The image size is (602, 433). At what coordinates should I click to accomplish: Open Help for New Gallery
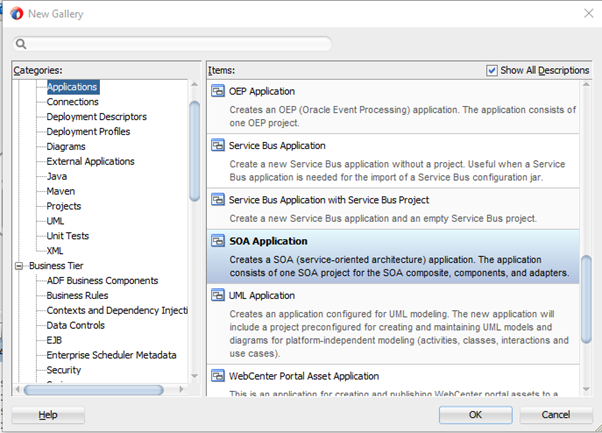pos(48,415)
